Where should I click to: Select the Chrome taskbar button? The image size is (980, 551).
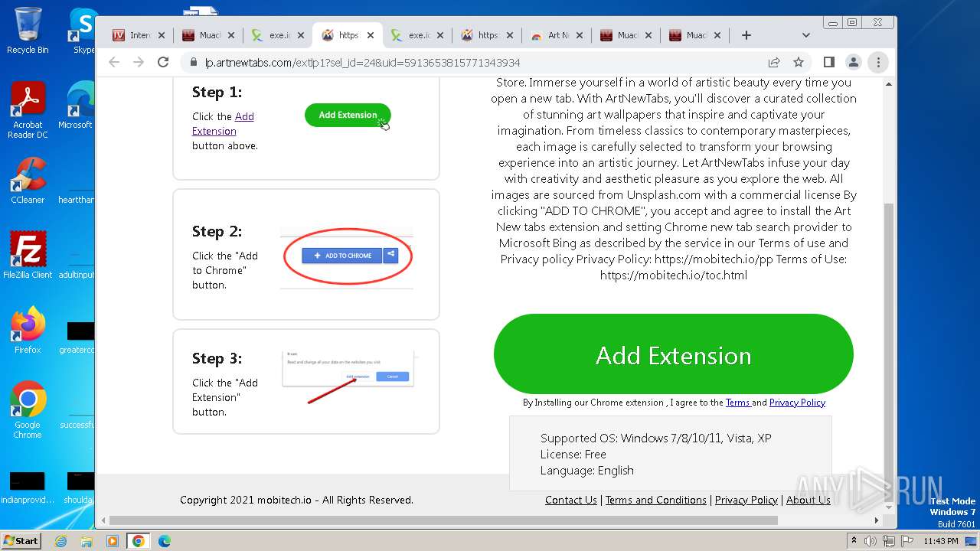click(139, 541)
